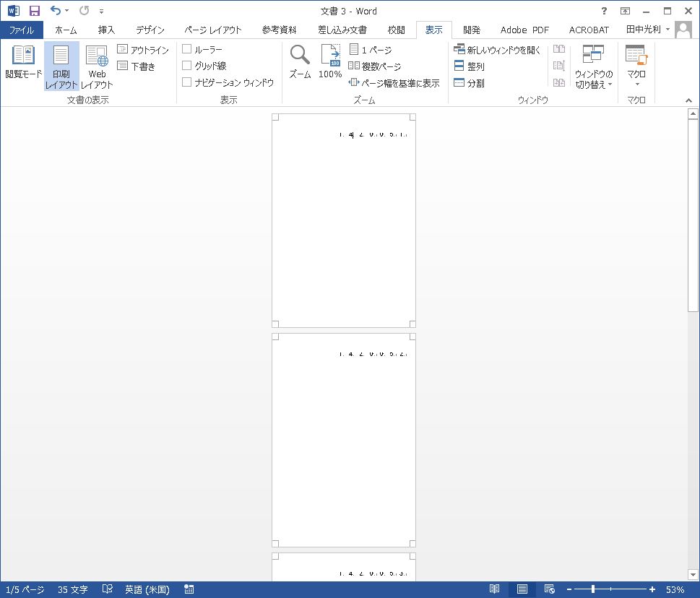Switch to the 挿入 tab
The image size is (700, 598).
point(106,30)
